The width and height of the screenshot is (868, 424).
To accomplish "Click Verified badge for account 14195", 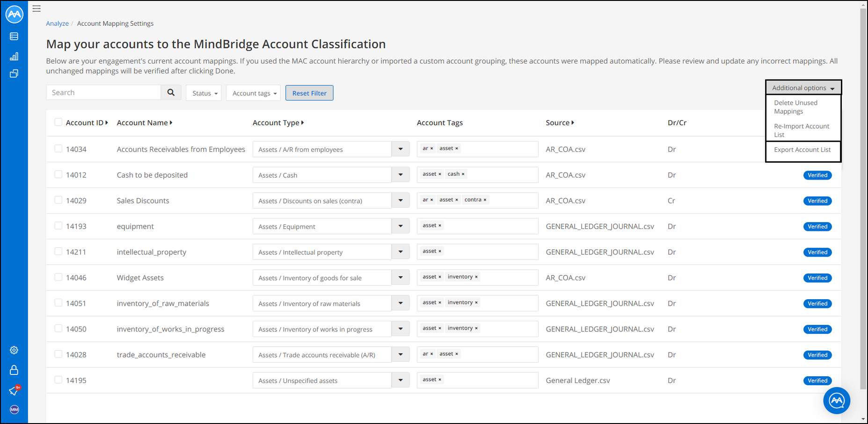I will pyautogui.click(x=817, y=381).
